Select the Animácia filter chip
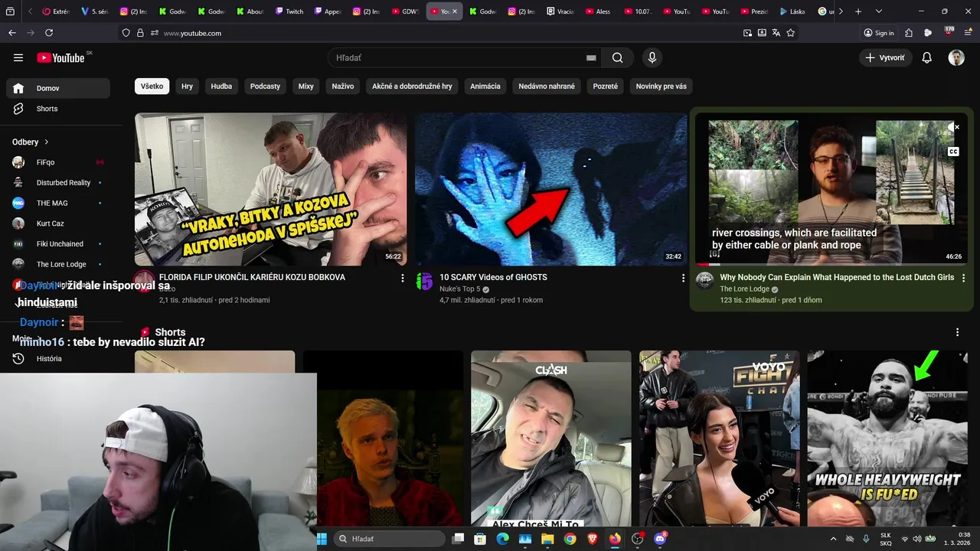 485,86
